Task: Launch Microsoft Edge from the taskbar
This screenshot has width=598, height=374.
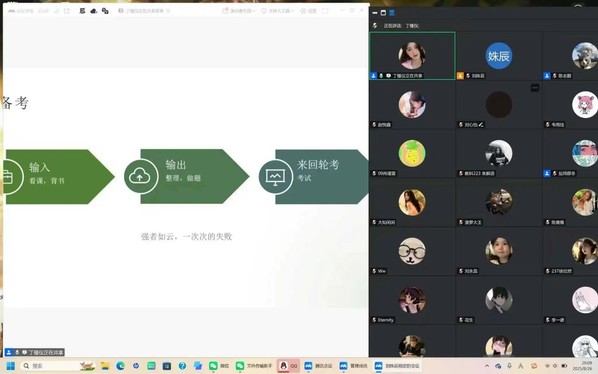Action: [x=121, y=366]
